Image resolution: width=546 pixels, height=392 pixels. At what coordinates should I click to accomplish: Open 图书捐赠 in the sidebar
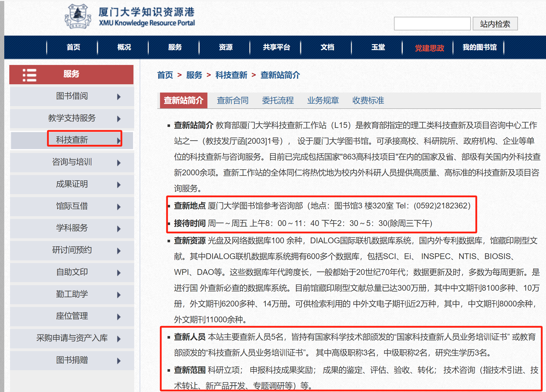(x=72, y=361)
